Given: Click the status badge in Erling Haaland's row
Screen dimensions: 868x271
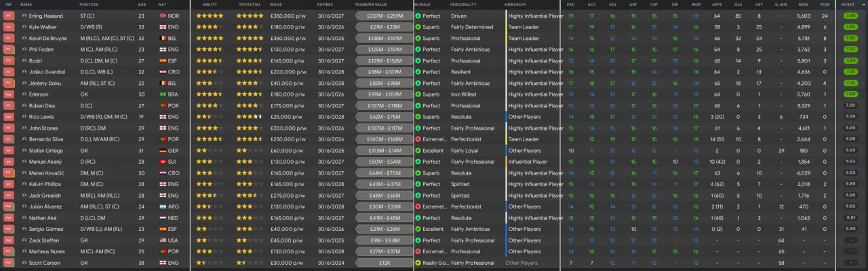Looking at the screenshot, I should tap(9, 16).
